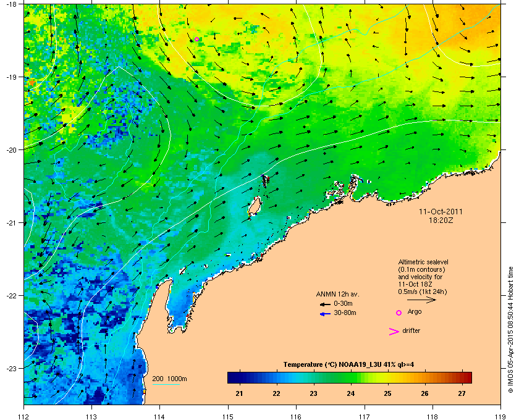This screenshot has height=420, width=519.
Task: Click the time label 18:20Z
Action: tap(441, 220)
